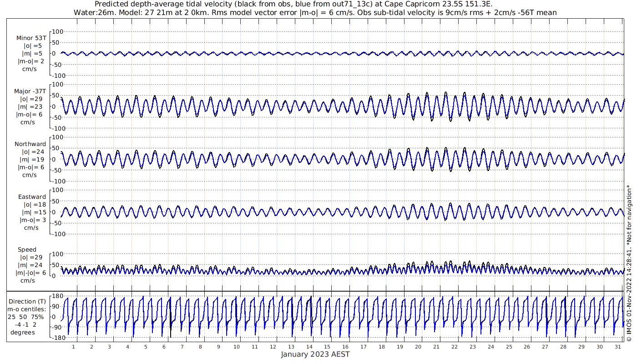637x364 pixels.
Task: Click '|m-o|= 3' in the Eastward panel
Action: click(32, 220)
